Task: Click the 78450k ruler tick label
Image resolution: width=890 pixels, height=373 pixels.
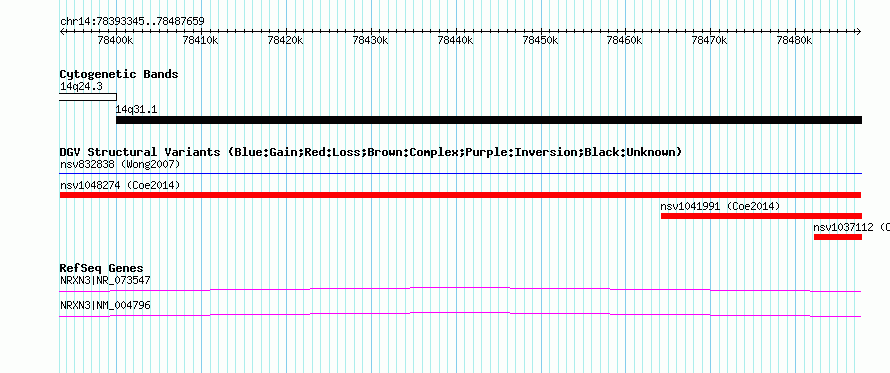Action: [x=540, y=40]
